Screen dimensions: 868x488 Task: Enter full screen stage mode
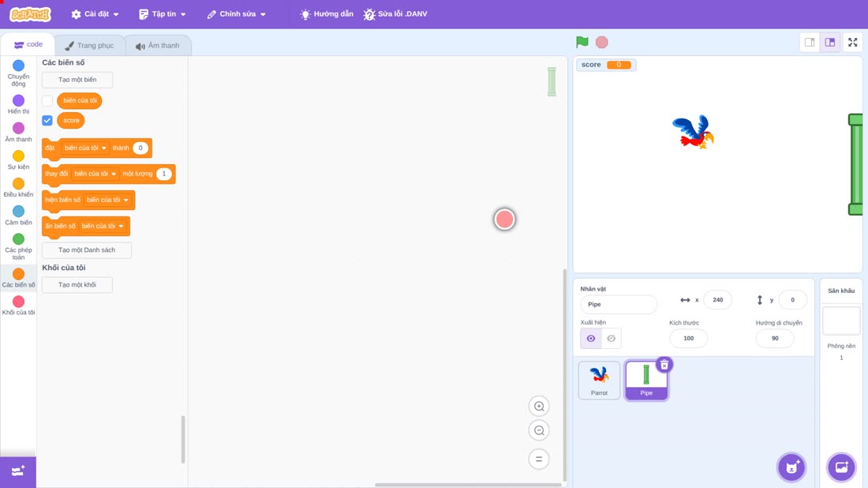click(x=852, y=42)
